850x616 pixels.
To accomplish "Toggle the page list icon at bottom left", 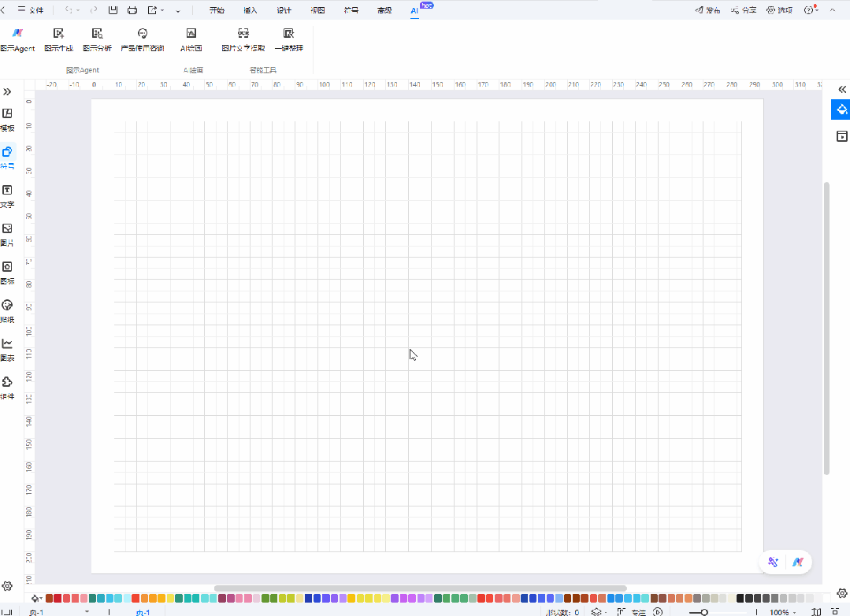I will (6, 611).
